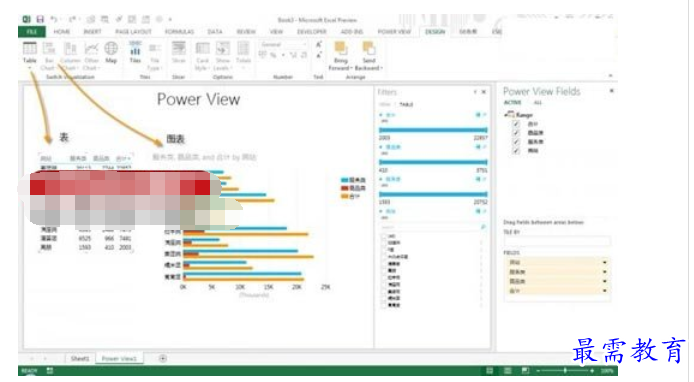Viewport: 694px width, 382px height.
Task: Click the TILE BY drop area
Action: pyautogui.click(x=557, y=241)
